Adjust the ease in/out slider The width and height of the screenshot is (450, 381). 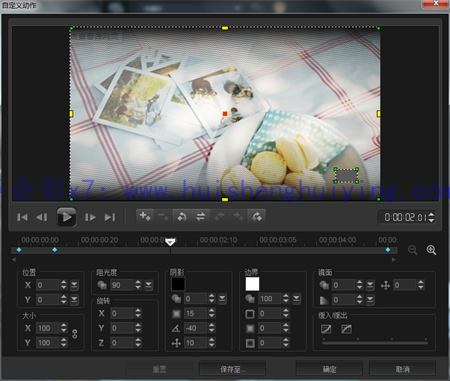click(375, 342)
